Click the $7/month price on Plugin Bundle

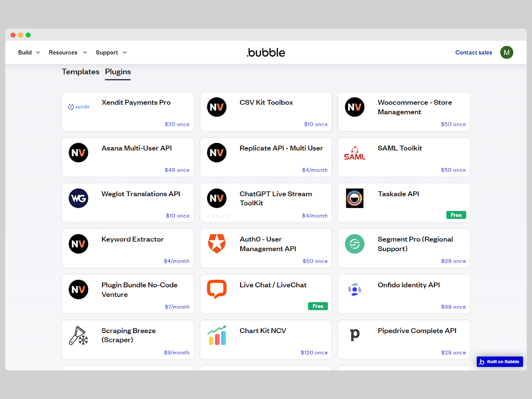pyautogui.click(x=177, y=307)
